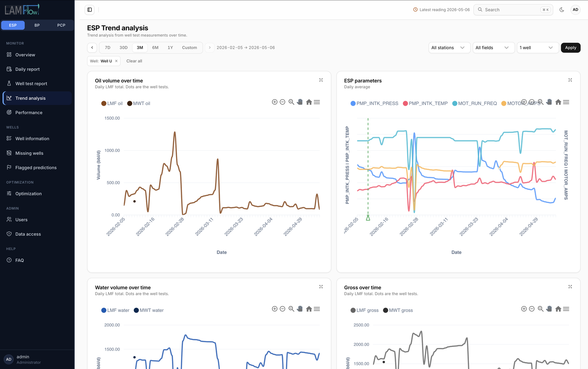Toggle the LMF oil legend series
The image size is (588, 369).
112,104
